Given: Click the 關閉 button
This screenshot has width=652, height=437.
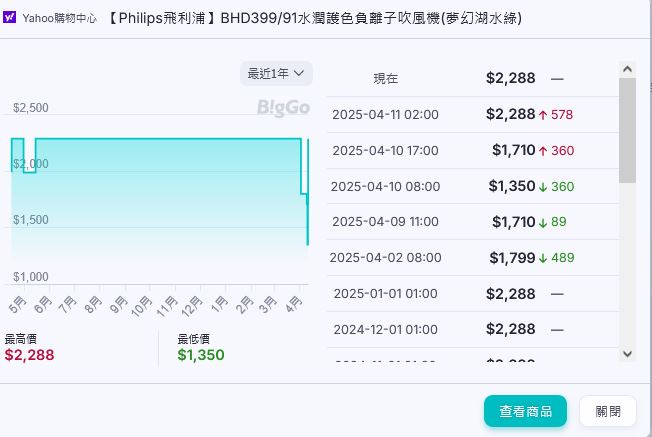Looking at the screenshot, I should (608, 411).
